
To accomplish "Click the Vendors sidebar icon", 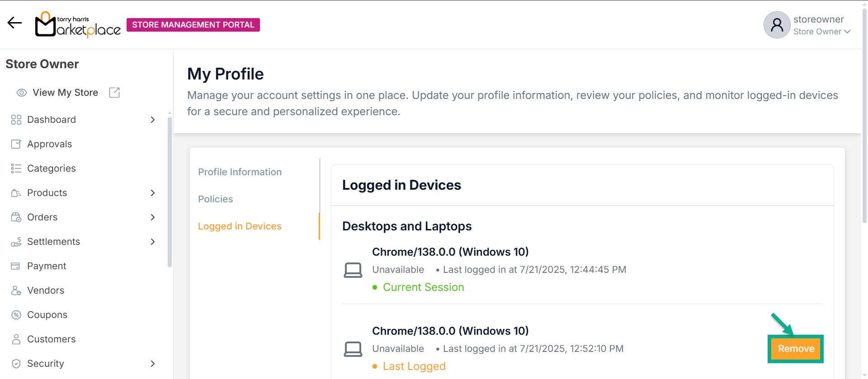I will point(16,290).
